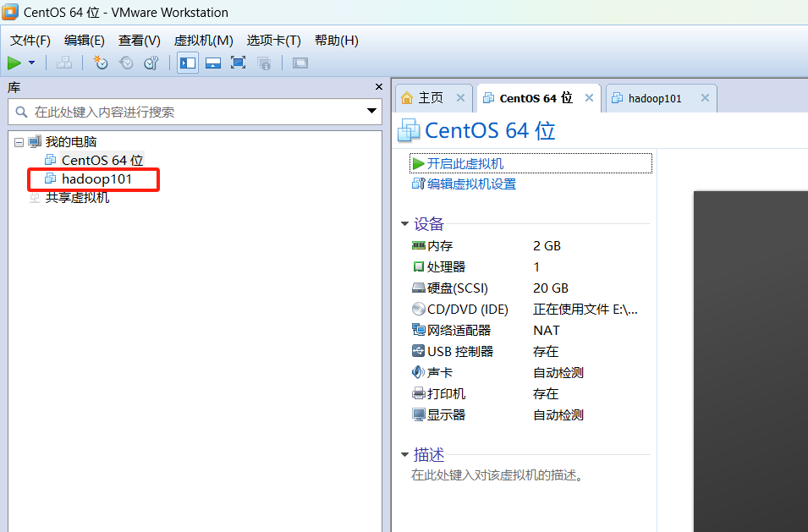This screenshot has width=808, height=532.
Task: Click the console view toolbar icon
Action: click(300, 63)
